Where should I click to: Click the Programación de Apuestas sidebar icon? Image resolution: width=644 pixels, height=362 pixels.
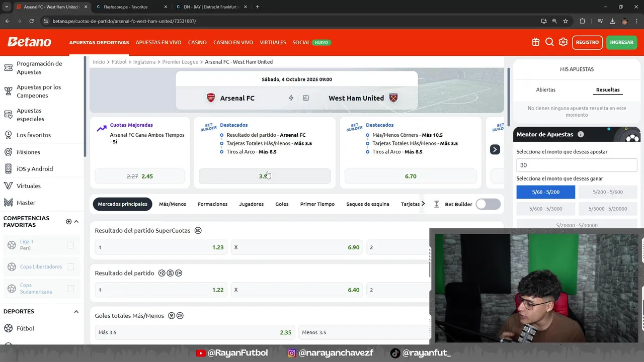8,67
